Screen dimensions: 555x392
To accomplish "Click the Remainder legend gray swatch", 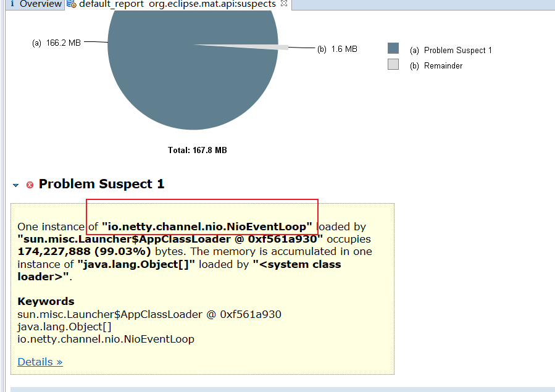I will pyautogui.click(x=393, y=64).
